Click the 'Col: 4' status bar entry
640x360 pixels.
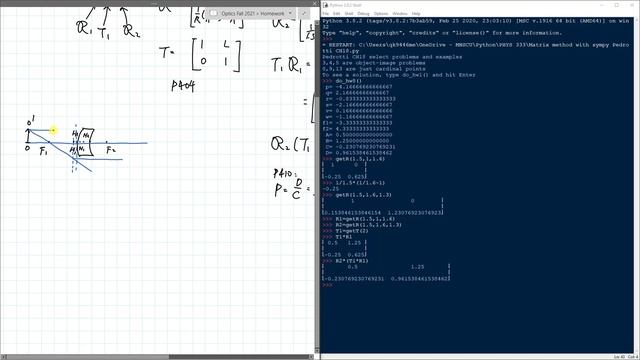[x=632, y=357]
